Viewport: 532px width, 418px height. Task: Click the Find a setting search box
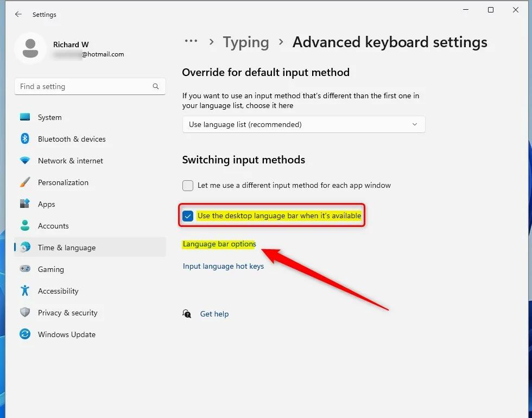coord(90,86)
